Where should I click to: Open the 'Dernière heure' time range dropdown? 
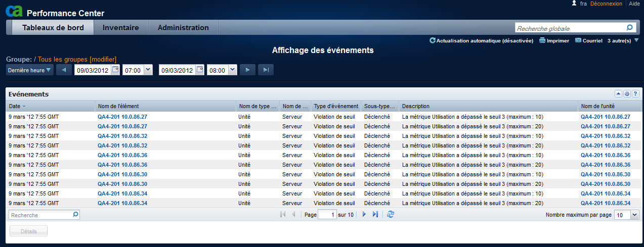(x=30, y=70)
